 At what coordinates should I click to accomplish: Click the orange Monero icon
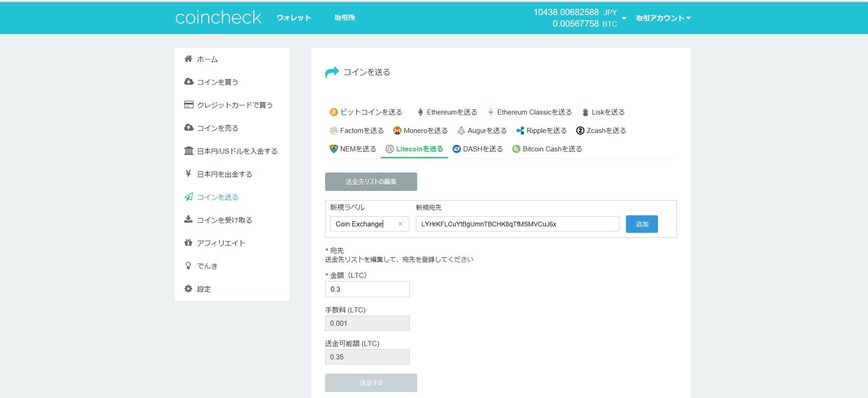tap(397, 130)
